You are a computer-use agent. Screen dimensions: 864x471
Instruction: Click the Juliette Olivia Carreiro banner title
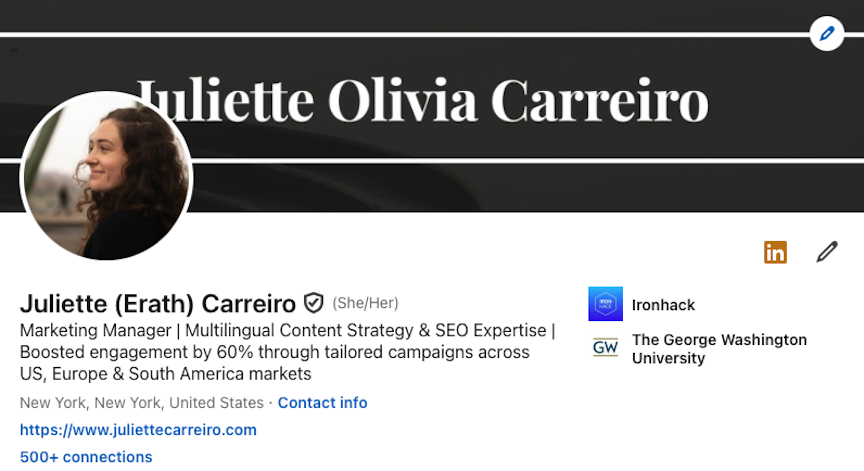(422, 101)
